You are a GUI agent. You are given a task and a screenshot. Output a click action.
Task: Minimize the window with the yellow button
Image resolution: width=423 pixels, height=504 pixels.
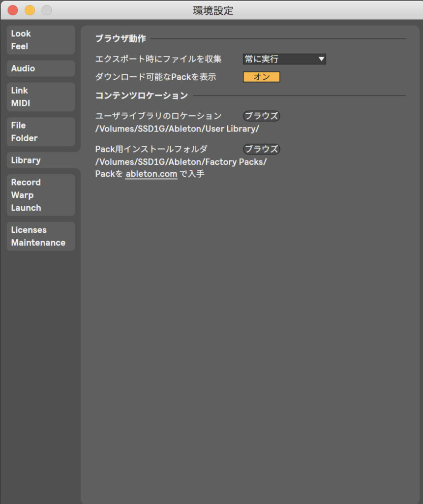coord(30,10)
